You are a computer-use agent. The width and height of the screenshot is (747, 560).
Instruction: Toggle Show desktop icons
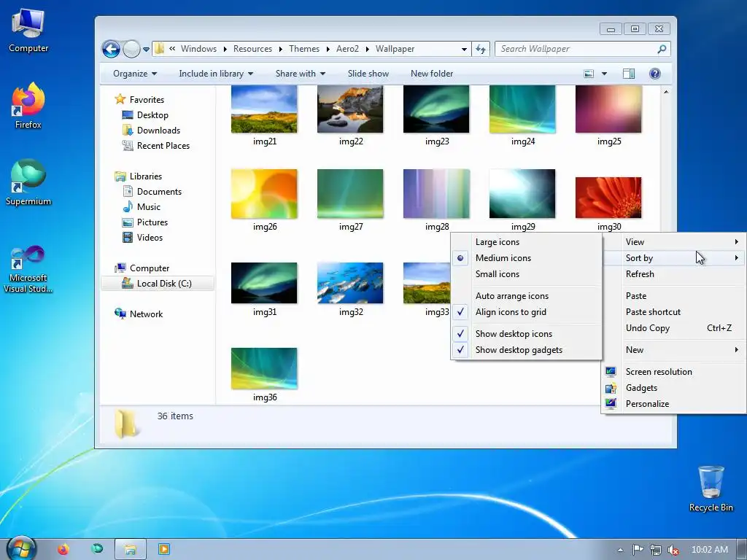point(527,334)
